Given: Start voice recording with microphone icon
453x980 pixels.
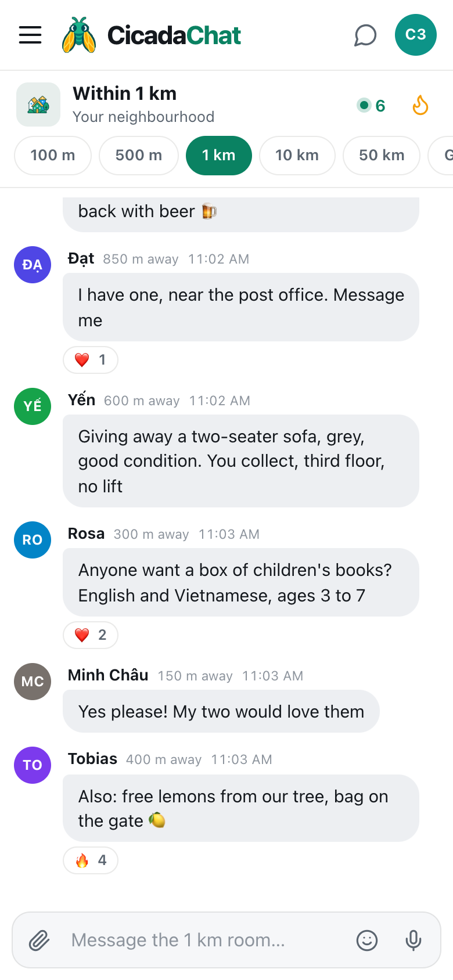Looking at the screenshot, I should pyautogui.click(x=414, y=940).
